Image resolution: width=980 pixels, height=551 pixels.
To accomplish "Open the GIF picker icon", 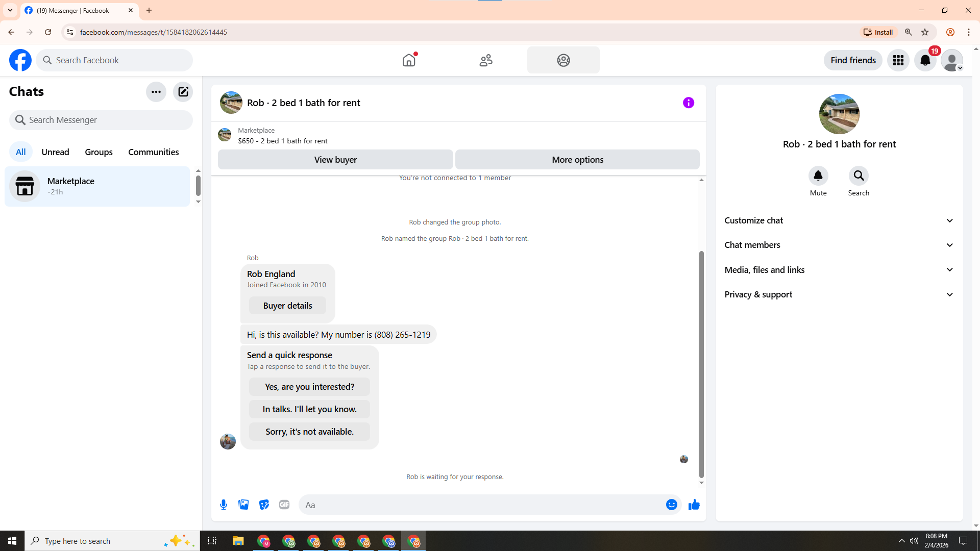I will coord(284,505).
